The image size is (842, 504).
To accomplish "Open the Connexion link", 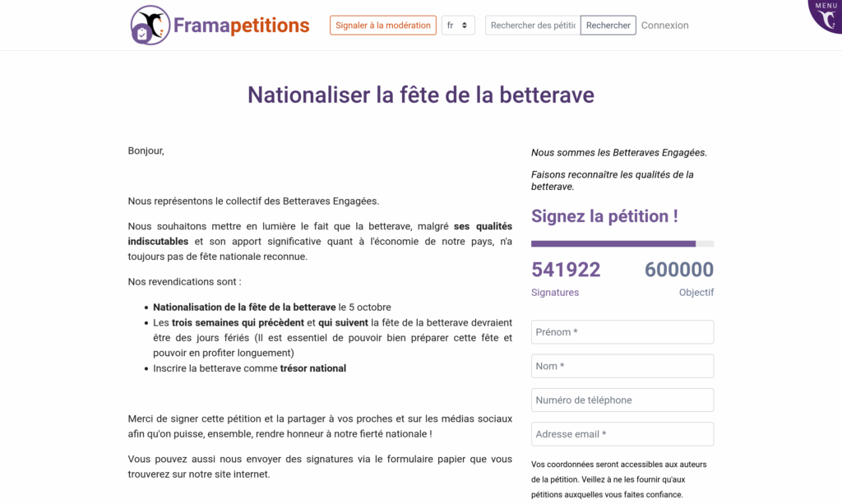I will [664, 25].
